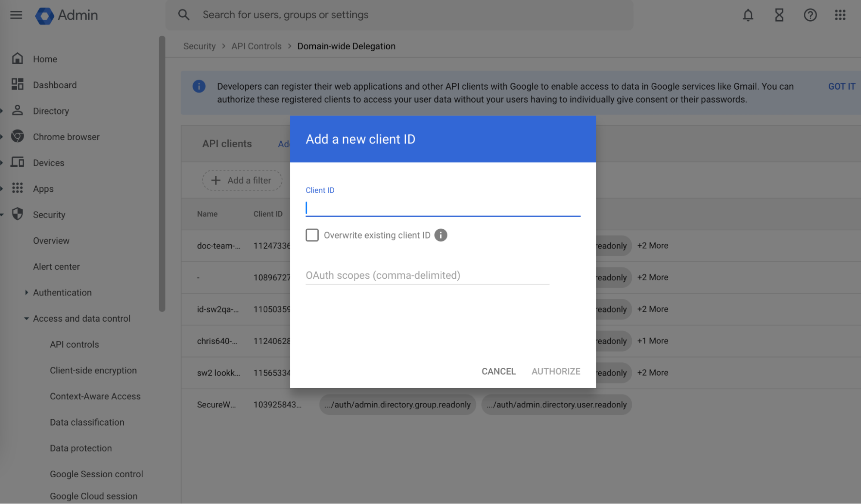This screenshot has height=504, width=861.
Task: Expand the Authentication section
Action: (x=26, y=292)
